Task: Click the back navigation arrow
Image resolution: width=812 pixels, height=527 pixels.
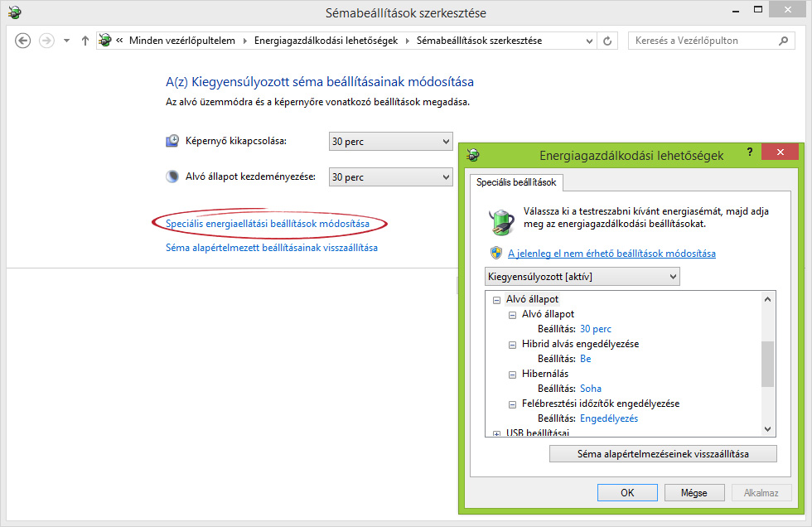Action: [x=23, y=41]
